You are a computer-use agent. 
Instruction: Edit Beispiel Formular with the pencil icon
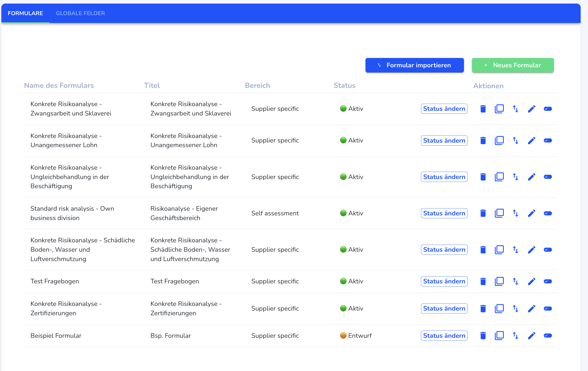point(532,336)
